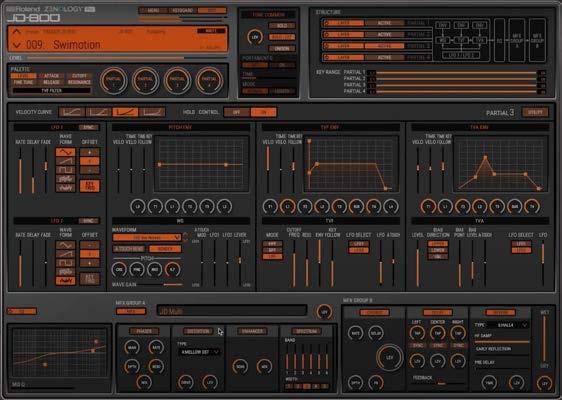Screen dimensions: 562x400
Task: Click the WG coarse pitch knob
Action: [x=119, y=269]
